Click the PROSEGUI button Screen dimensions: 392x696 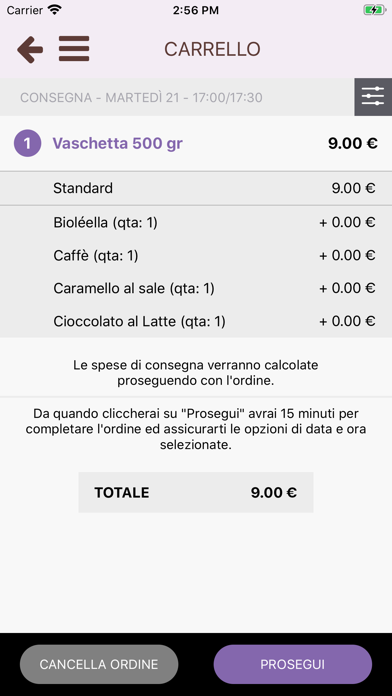293,664
